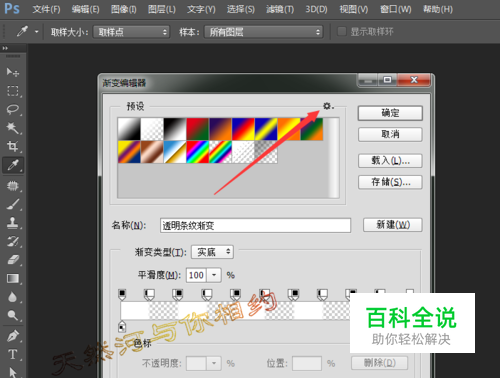This screenshot has height=378, width=500.
Task: Open 滤镜(T) menu
Action: coord(280,9)
